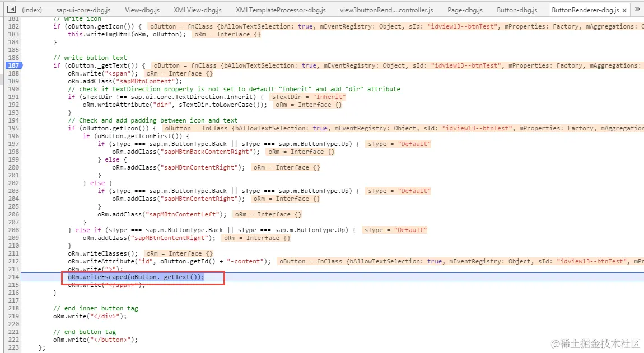644x353 pixels.
Task: Click the if (oButton.getIconFirst()) line
Action: pos(136,137)
